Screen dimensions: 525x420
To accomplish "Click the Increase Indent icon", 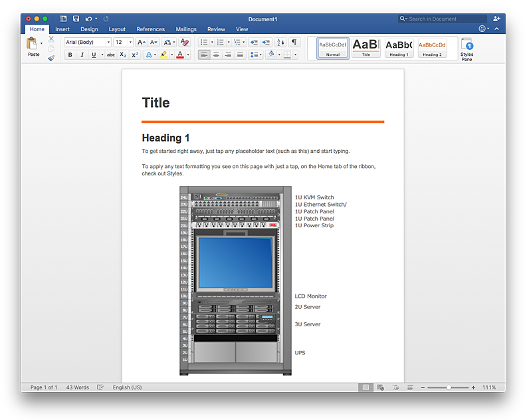I will click(266, 42).
